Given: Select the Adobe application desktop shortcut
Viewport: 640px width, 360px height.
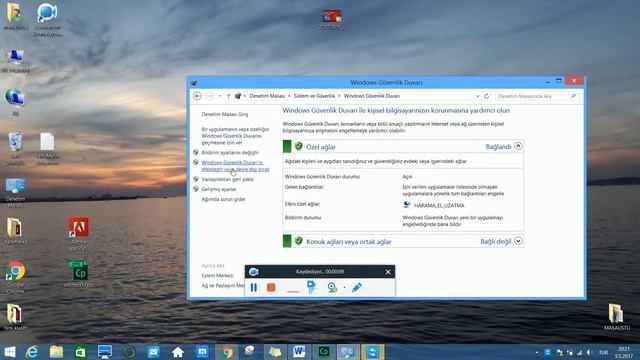Looking at the screenshot, I should click(x=79, y=233).
